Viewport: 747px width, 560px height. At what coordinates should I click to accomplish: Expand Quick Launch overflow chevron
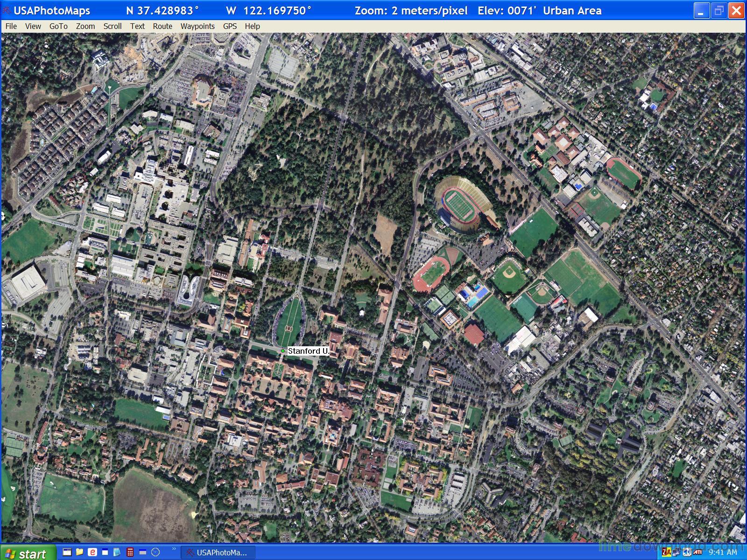click(174, 549)
